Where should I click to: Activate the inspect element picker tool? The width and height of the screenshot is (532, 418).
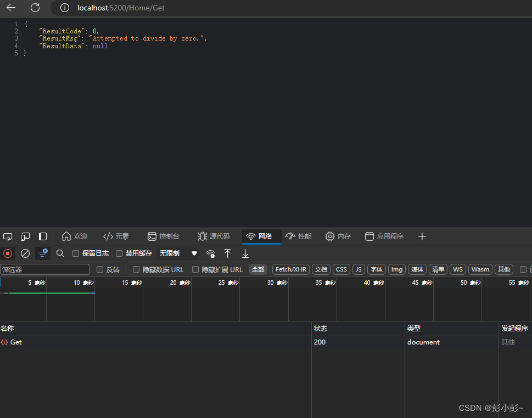click(x=8, y=236)
